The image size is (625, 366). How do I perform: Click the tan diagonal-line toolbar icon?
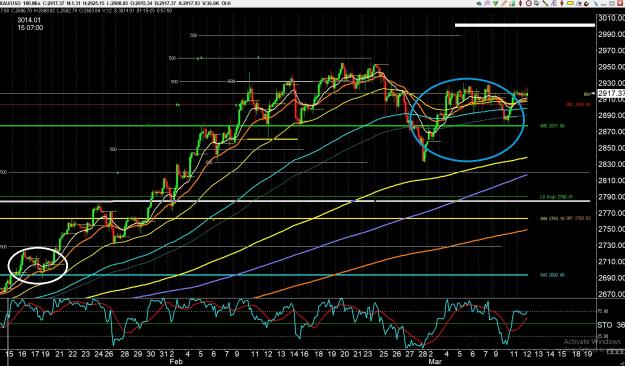[504, 3]
